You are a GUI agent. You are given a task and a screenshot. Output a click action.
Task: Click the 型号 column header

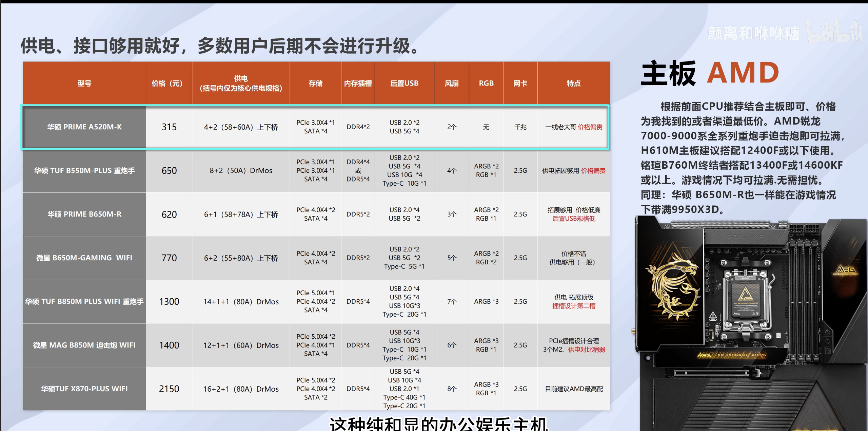point(84,83)
